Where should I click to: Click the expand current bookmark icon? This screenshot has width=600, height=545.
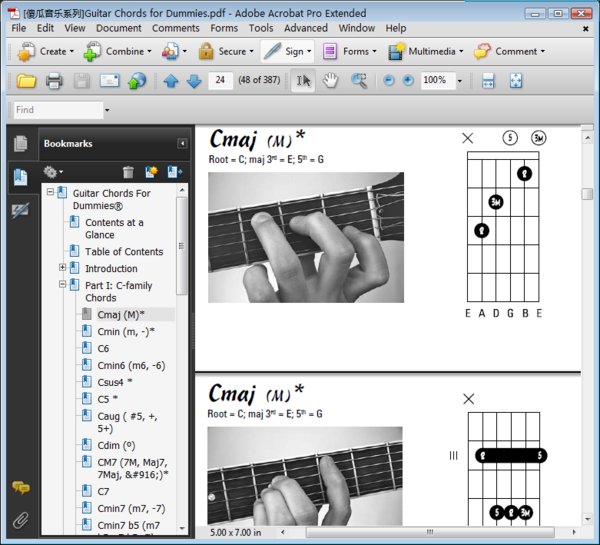[174, 172]
